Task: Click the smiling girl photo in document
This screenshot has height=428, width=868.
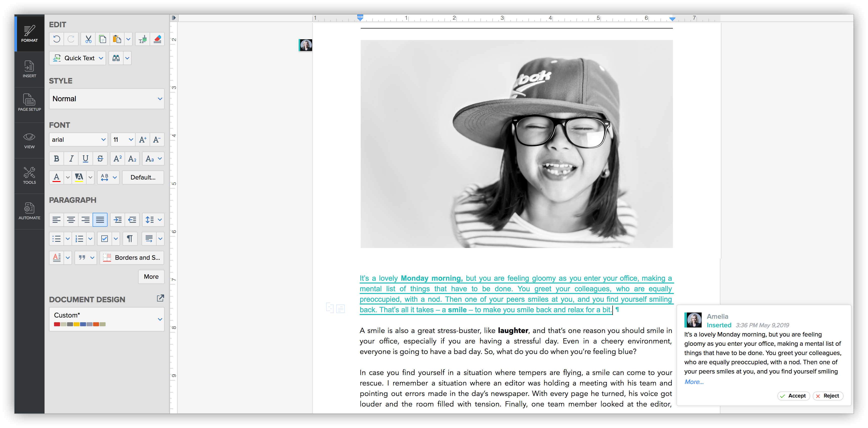Action: [516, 144]
